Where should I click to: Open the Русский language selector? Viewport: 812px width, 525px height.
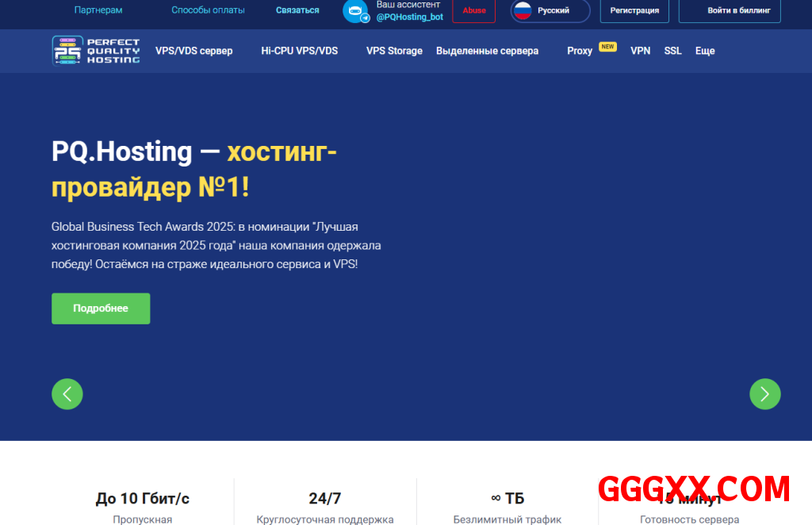(x=552, y=11)
